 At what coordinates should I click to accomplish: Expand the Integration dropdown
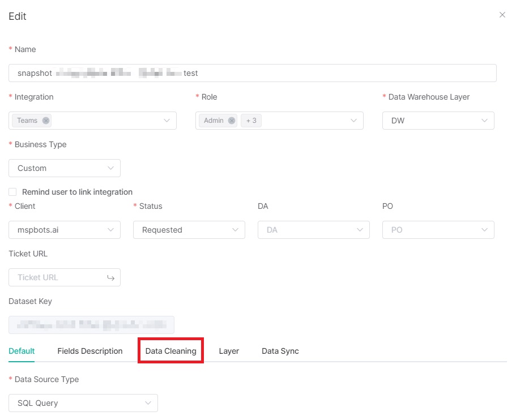pyautogui.click(x=167, y=121)
